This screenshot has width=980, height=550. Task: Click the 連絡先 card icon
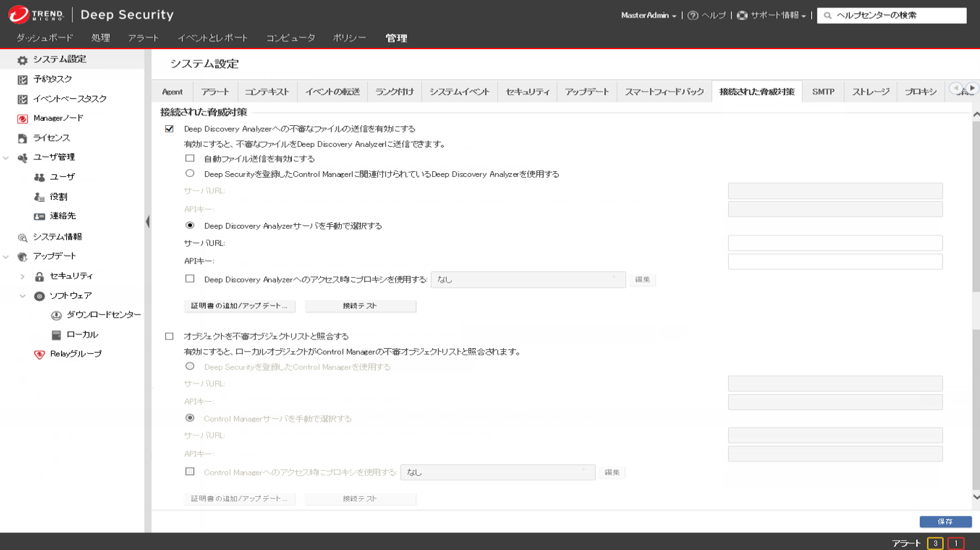click(39, 216)
